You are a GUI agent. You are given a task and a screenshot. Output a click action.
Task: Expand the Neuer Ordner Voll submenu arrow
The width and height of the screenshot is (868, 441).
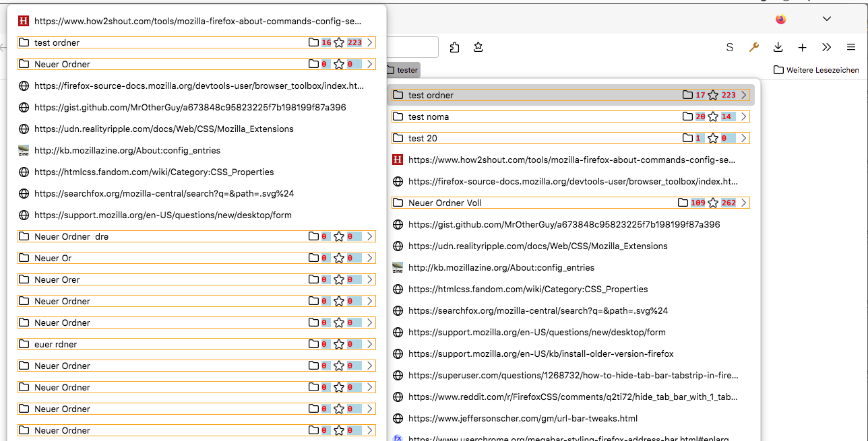tap(743, 203)
